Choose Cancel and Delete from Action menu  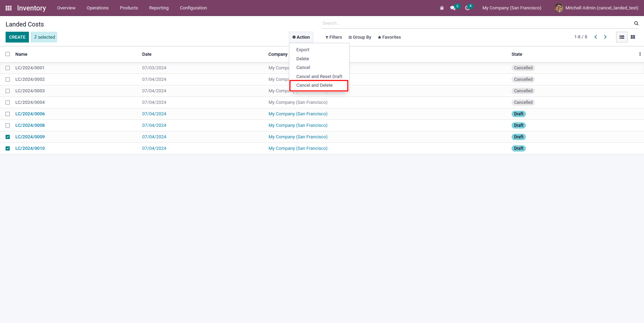tap(314, 85)
